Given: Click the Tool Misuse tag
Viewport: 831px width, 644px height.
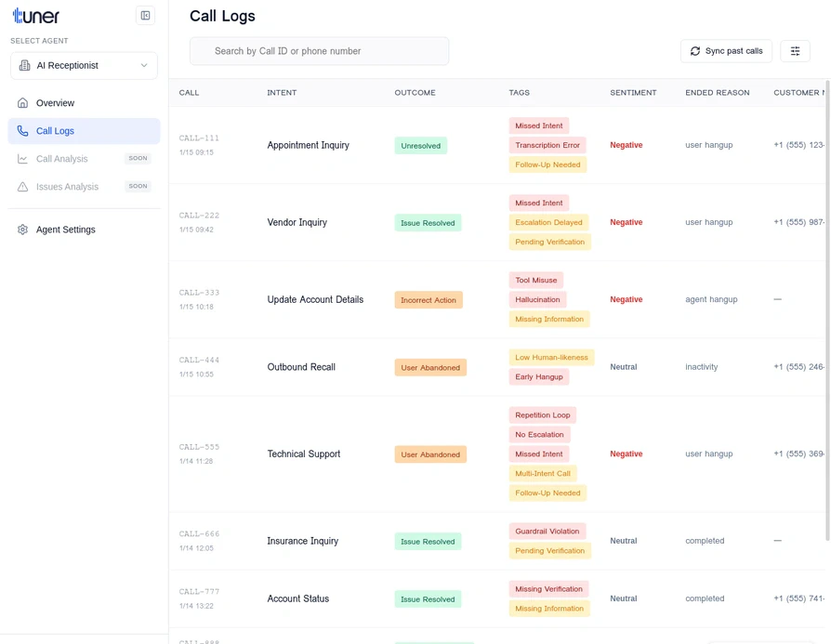Looking at the screenshot, I should coord(535,280).
